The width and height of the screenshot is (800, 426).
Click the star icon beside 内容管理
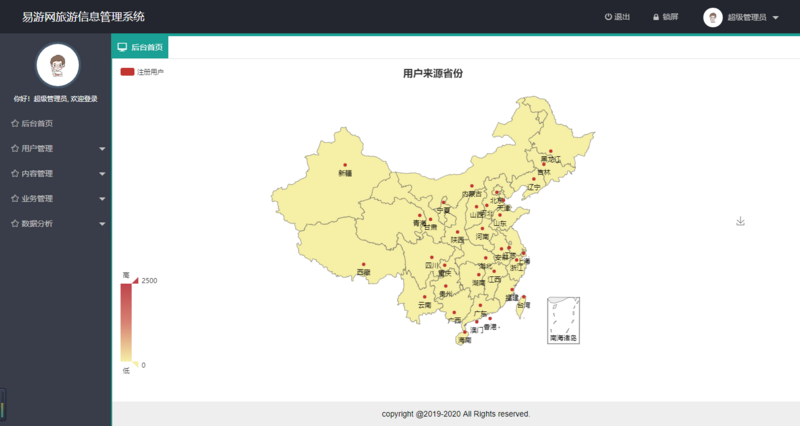click(x=15, y=173)
